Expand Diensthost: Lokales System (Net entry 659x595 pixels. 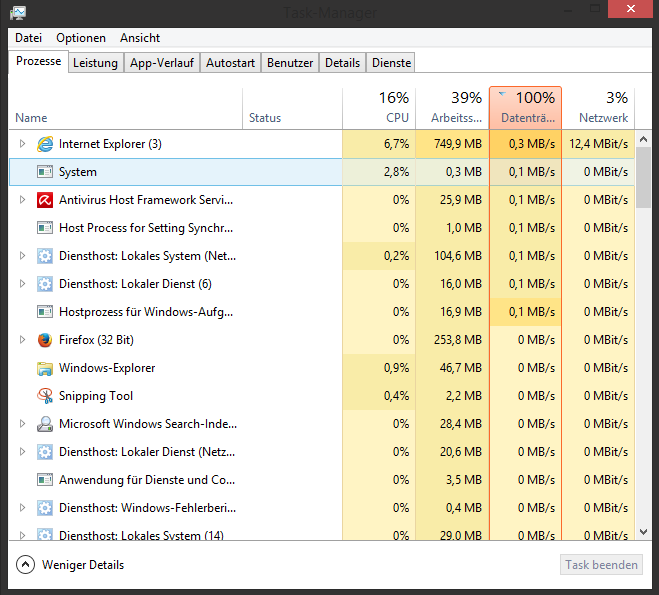click(x=22, y=255)
